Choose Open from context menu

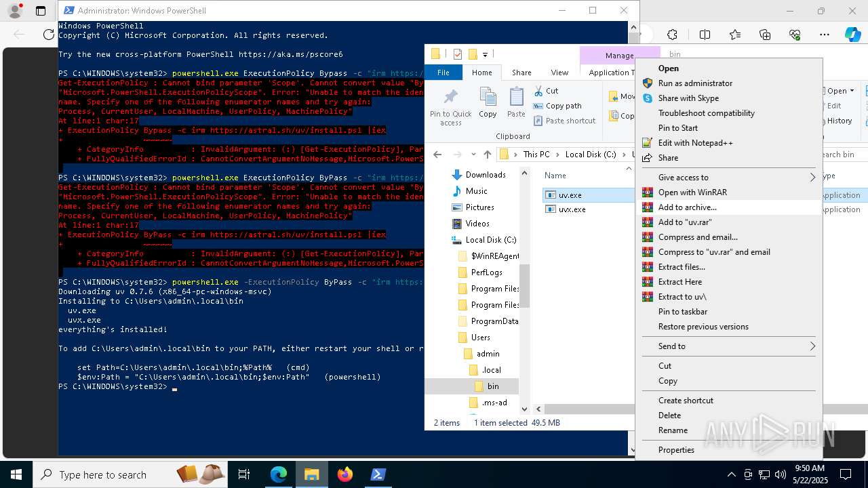coord(729,68)
